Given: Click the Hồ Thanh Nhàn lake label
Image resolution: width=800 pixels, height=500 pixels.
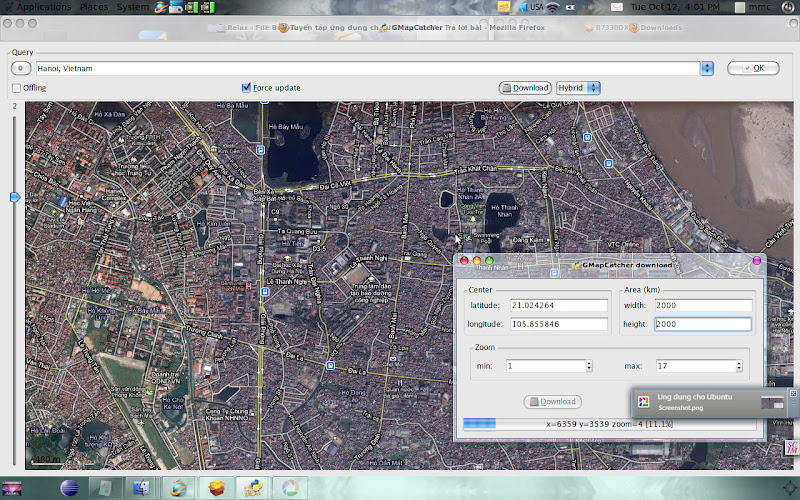Looking at the screenshot, I should click(x=505, y=211).
